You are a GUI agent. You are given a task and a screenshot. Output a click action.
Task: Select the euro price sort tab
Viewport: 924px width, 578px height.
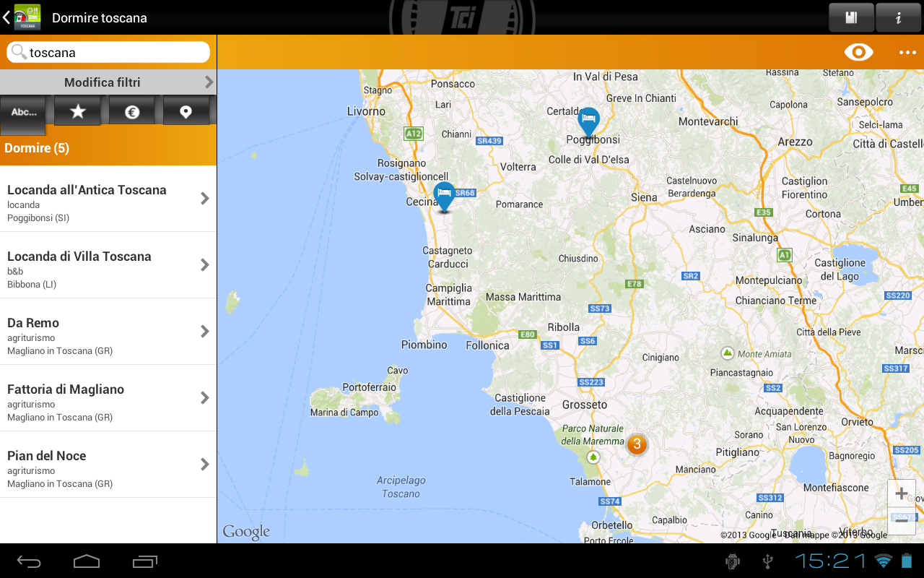coord(131,111)
